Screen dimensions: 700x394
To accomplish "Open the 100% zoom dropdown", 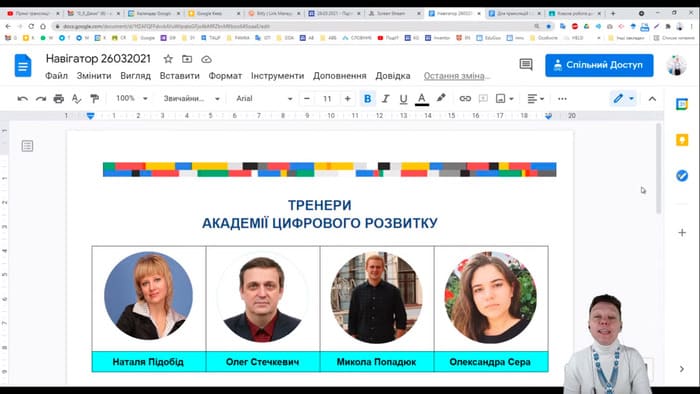I will tap(131, 98).
